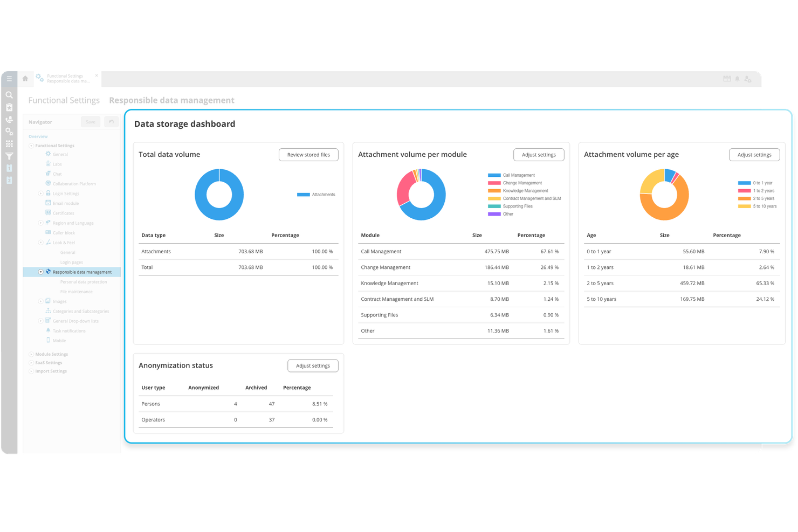Click the Review stored files button

tap(308, 155)
